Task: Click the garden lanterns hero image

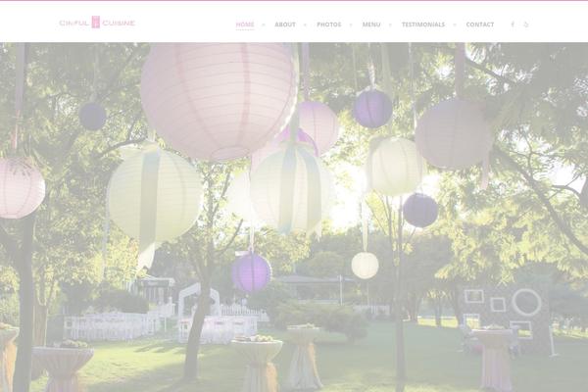Action: pyautogui.click(x=294, y=218)
